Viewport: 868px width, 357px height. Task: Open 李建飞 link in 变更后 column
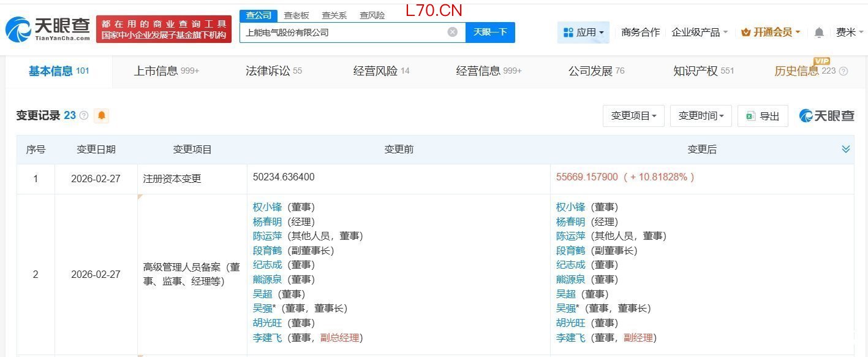[x=570, y=337]
